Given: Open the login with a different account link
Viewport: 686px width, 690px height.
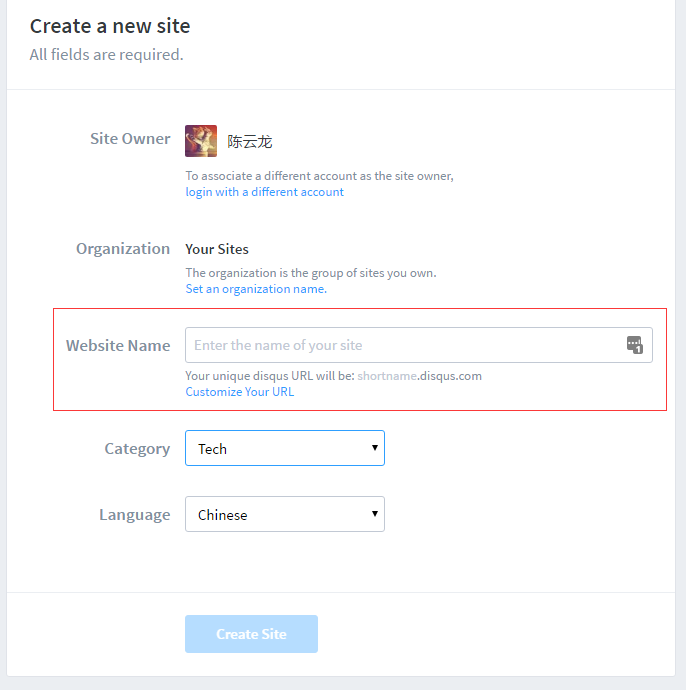Looking at the screenshot, I should [264, 192].
